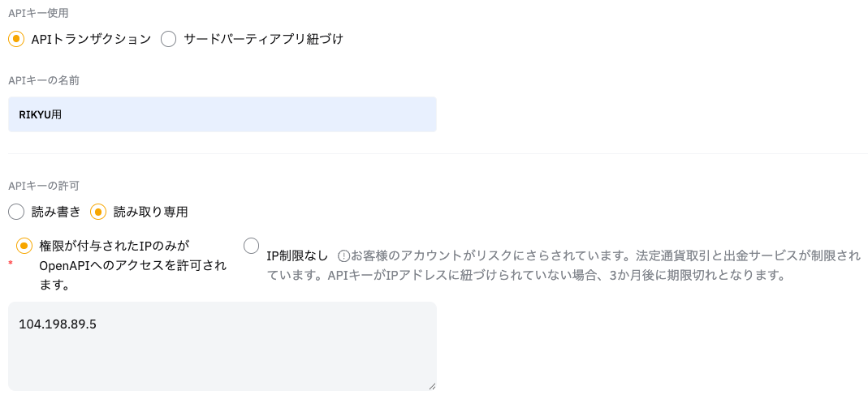The width and height of the screenshot is (868, 399).
Task: Enable the 読み書き permission radio button
Action: [x=16, y=212]
